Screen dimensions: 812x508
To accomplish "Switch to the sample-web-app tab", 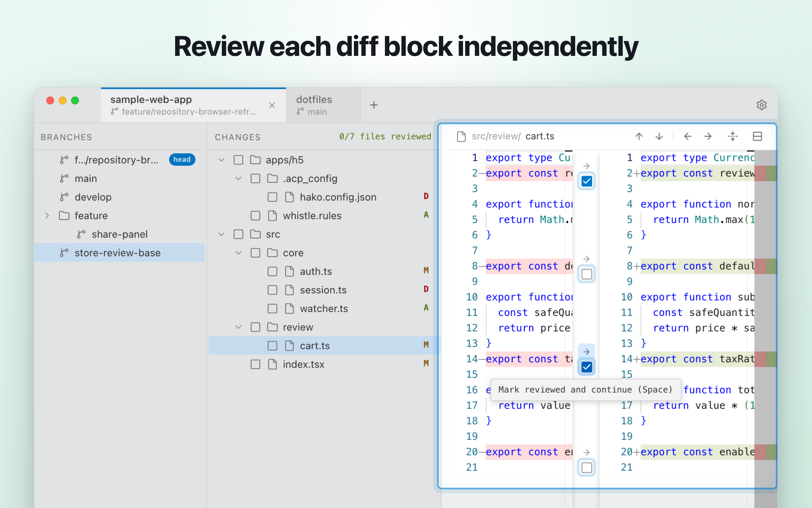I will click(x=193, y=105).
